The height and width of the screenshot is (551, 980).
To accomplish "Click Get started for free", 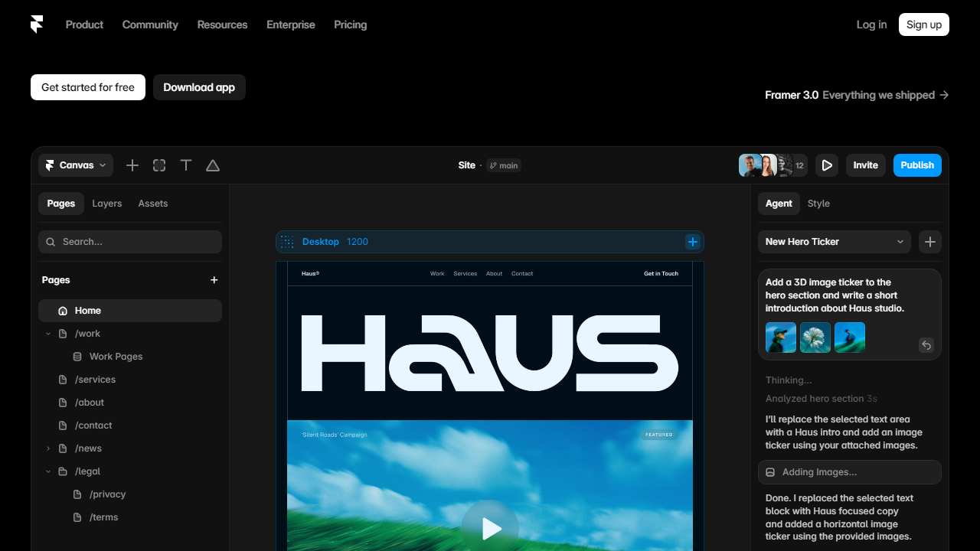I will 88,87.
